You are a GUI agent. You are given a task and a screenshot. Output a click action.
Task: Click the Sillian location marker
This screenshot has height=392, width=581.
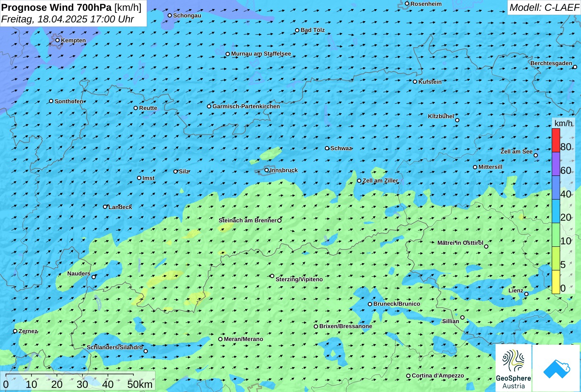point(462,318)
